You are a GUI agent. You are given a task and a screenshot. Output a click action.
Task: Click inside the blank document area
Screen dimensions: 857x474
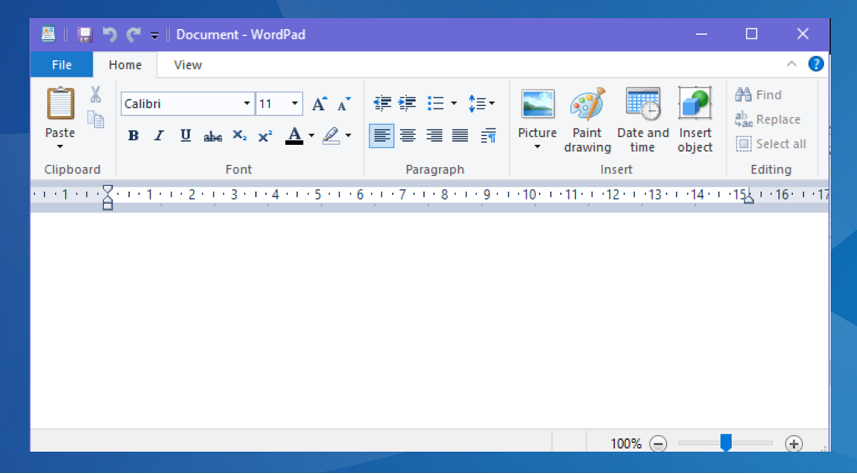pos(430,320)
